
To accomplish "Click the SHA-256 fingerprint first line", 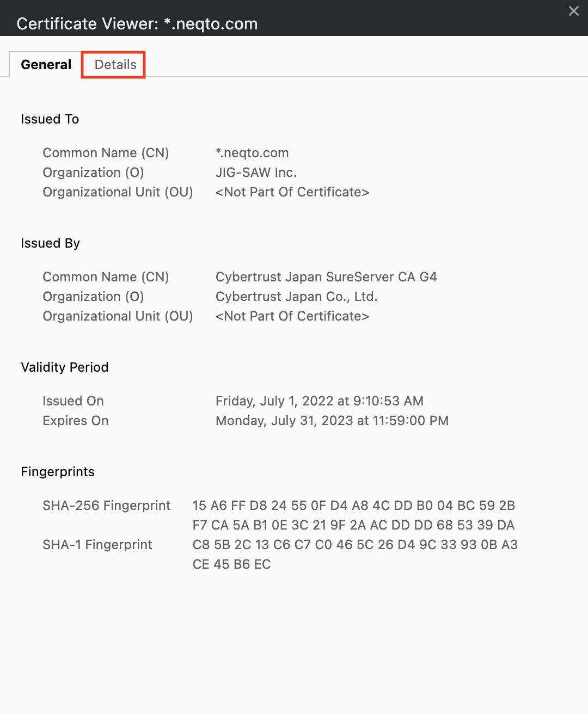I will click(354, 506).
